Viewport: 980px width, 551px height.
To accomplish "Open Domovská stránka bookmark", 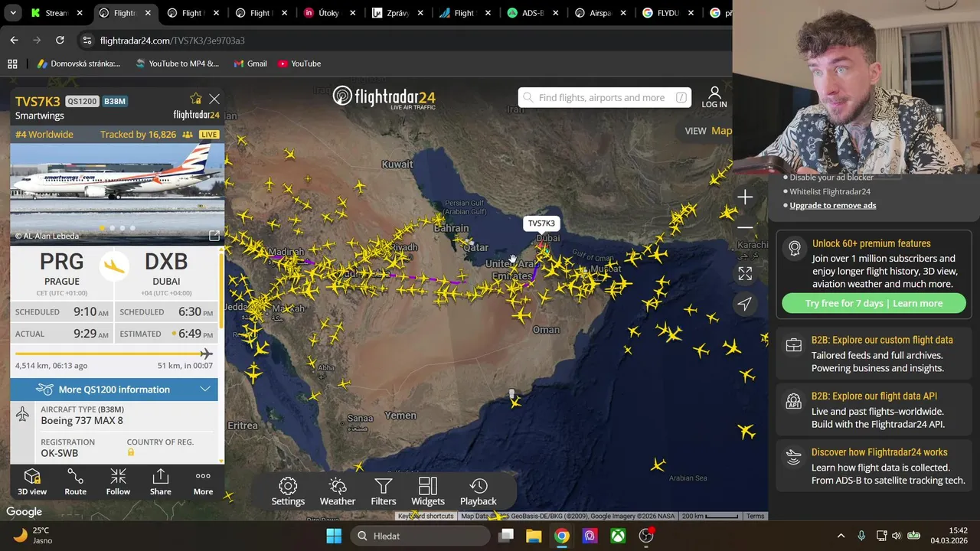I will (x=79, y=64).
